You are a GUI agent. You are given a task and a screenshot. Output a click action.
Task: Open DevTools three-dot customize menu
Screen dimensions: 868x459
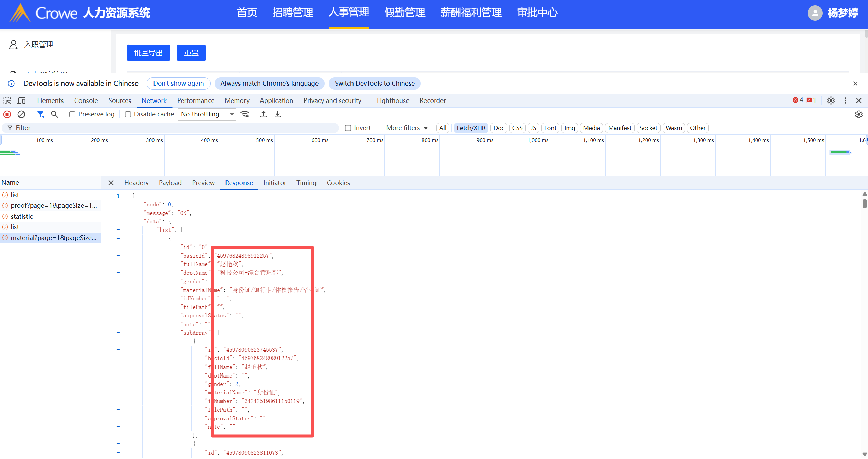pos(845,100)
